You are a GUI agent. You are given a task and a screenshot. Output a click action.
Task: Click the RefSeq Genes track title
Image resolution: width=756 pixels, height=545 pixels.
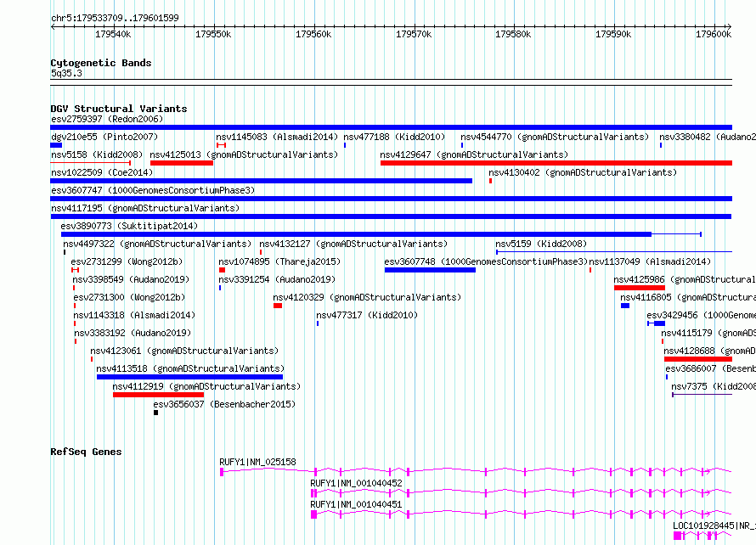[86, 452]
